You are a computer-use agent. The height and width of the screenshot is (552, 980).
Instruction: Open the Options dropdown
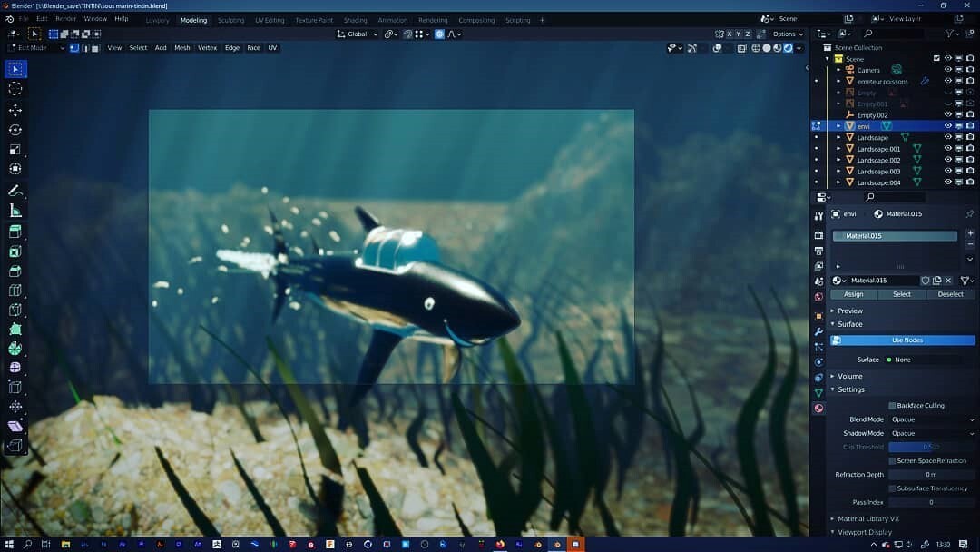click(788, 34)
